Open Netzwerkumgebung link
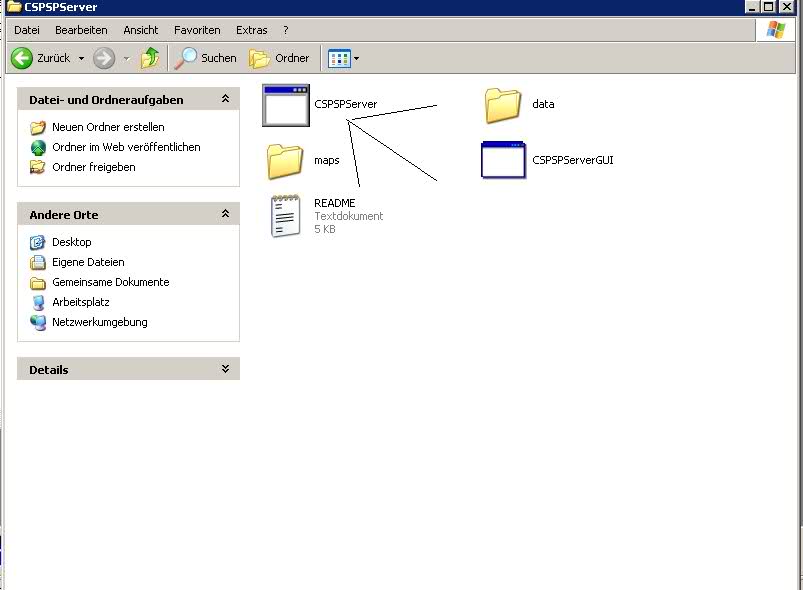Image resolution: width=803 pixels, height=590 pixels. [x=100, y=322]
